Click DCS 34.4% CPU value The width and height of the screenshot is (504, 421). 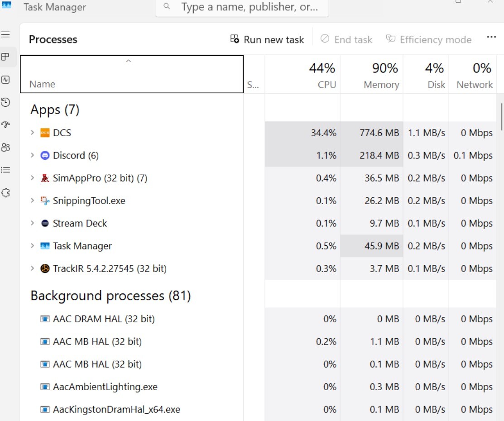[x=323, y=133]
